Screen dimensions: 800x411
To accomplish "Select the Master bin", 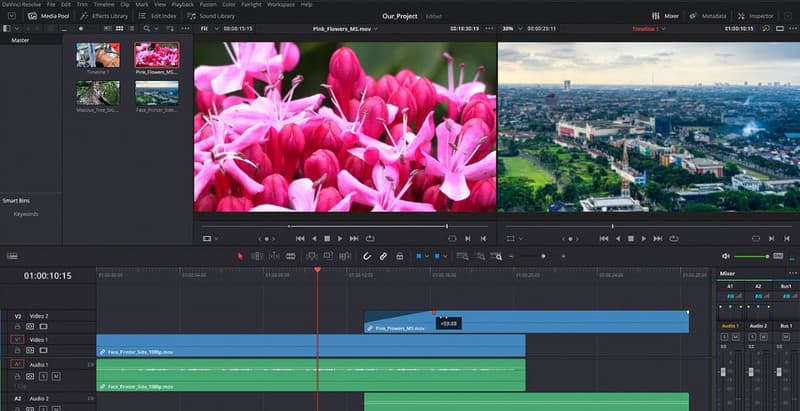I will coord(20,40).
